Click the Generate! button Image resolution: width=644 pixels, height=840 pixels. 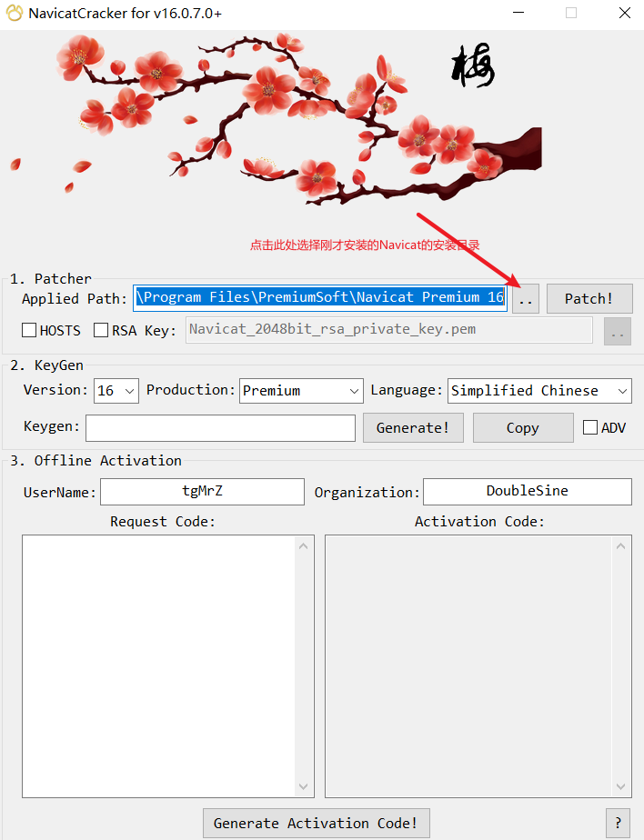pos(413,427)
